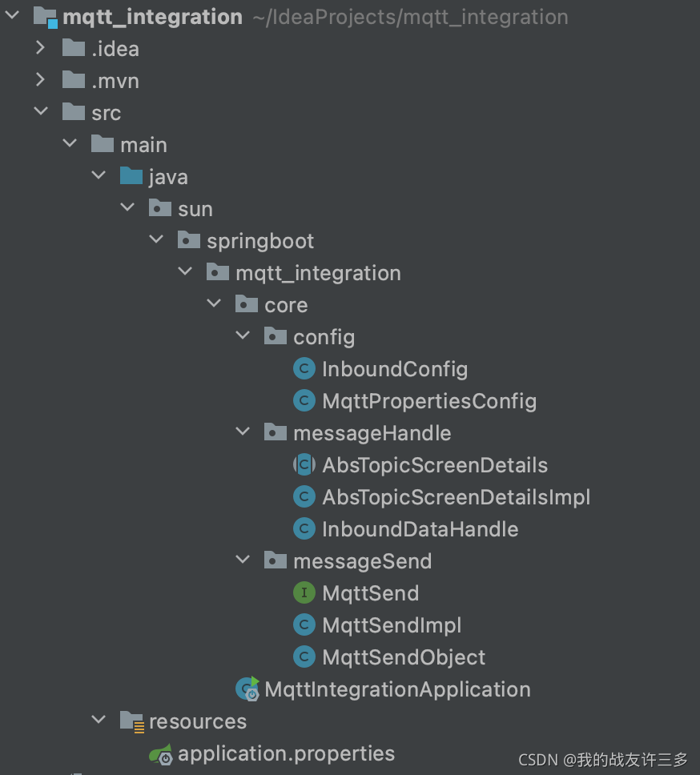700x775 pixels.
Task: Open the InboundConfig class icon
Action: [x=304, y=368]
